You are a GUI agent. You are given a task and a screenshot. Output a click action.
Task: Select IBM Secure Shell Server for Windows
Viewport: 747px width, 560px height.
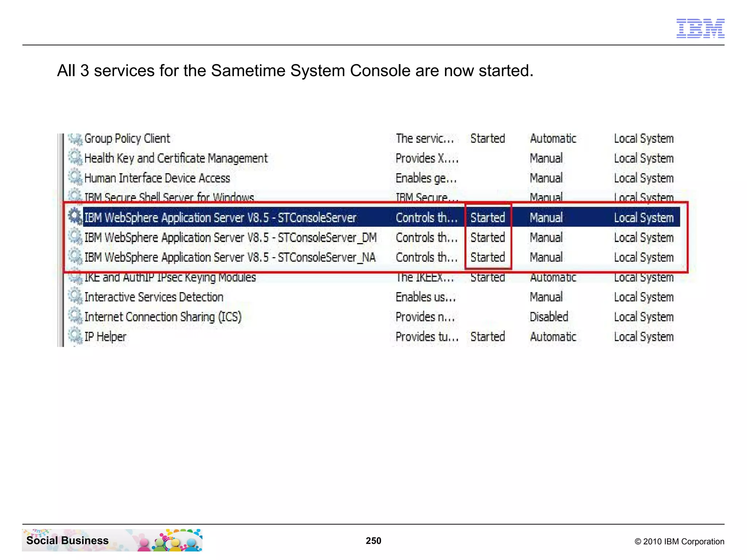[169, 197]
